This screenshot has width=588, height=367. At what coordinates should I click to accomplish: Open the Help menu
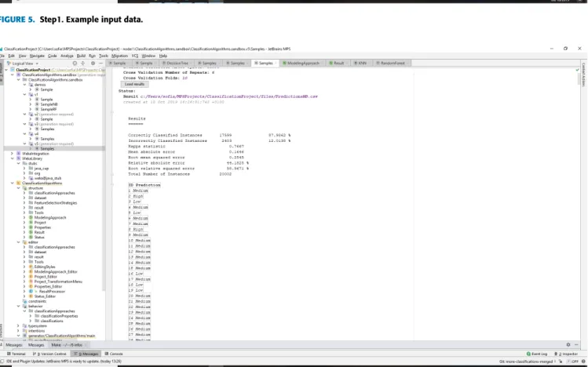(x=163, y=56)
